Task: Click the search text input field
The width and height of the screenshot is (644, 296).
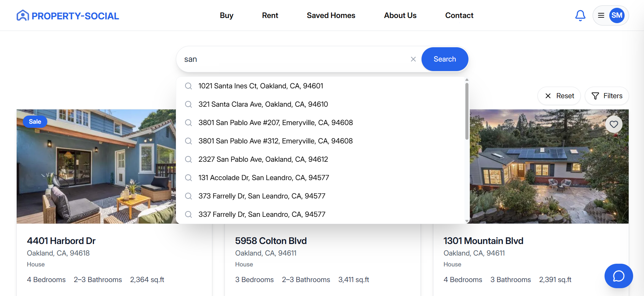Action: [293, 59]
